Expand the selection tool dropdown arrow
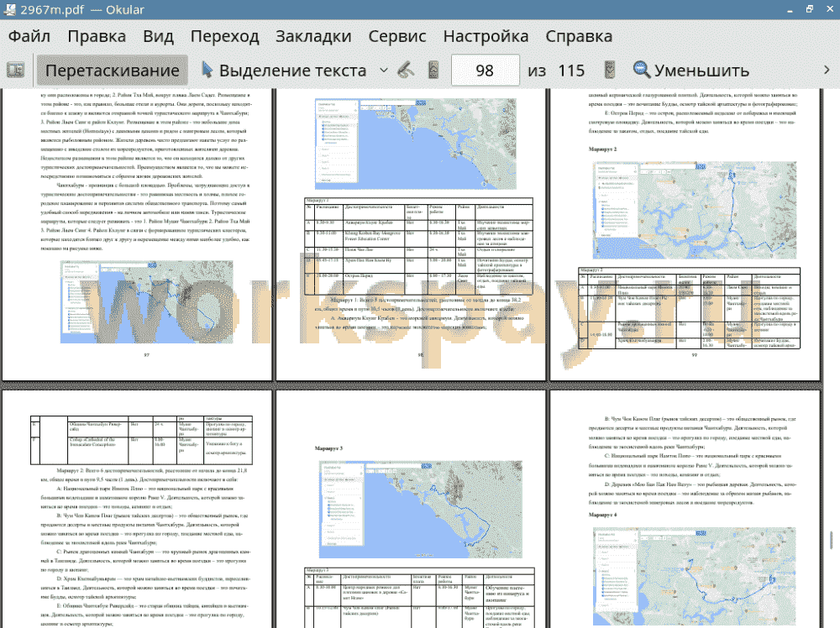The width and height of the screenshot is (840, 628). [384, 71]
